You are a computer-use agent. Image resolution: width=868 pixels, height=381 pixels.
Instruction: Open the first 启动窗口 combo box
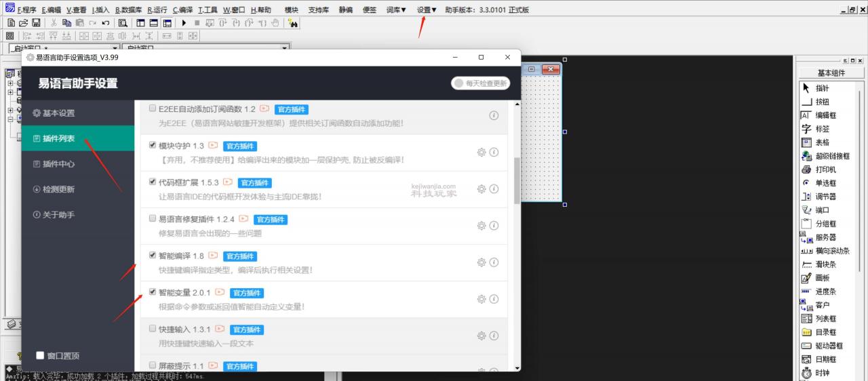click(64, 48)
